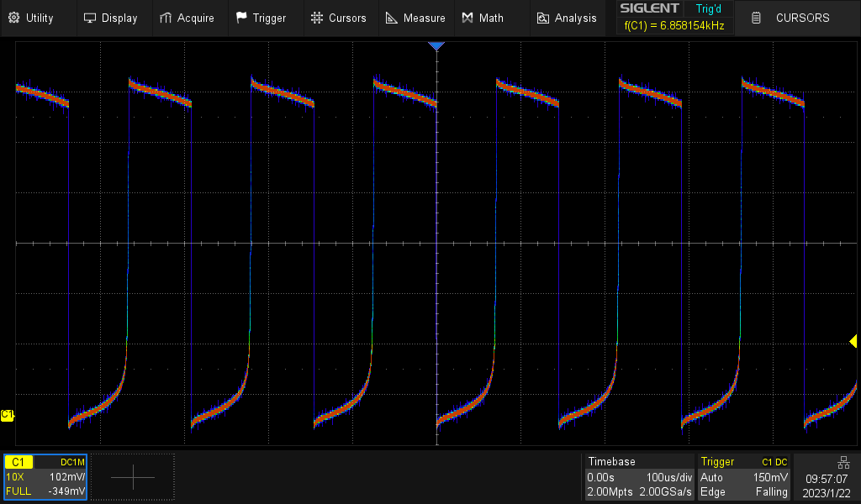Click the yellow trigger level arrow

point(853,341)
